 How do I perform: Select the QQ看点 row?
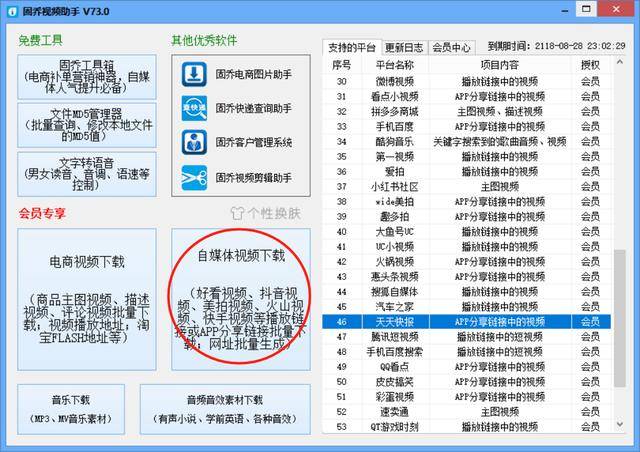[x=467, y=367]
